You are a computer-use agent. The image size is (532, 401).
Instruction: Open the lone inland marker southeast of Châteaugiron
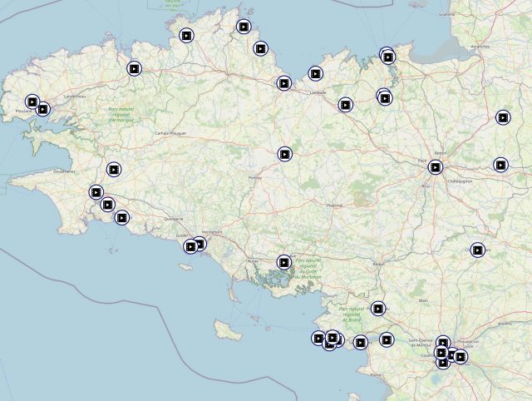click(x=477, y=250)
